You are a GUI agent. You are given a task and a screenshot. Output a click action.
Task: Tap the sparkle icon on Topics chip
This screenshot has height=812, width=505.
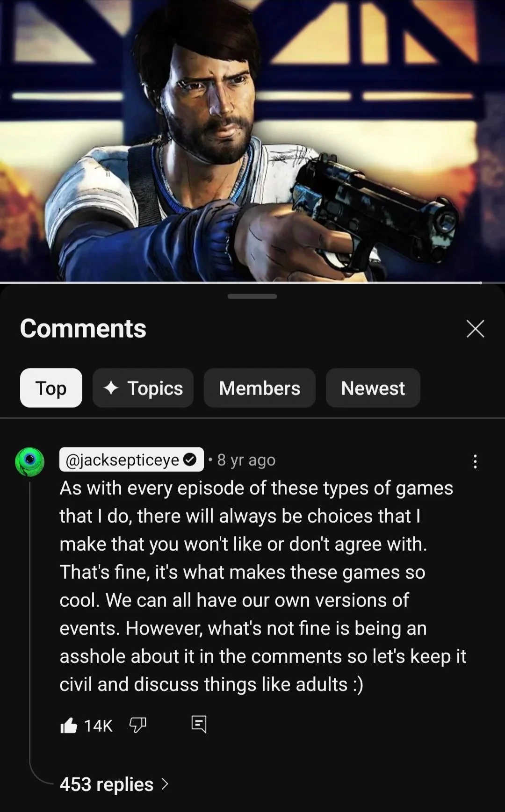pyautogui.click(x=111, y=388)
